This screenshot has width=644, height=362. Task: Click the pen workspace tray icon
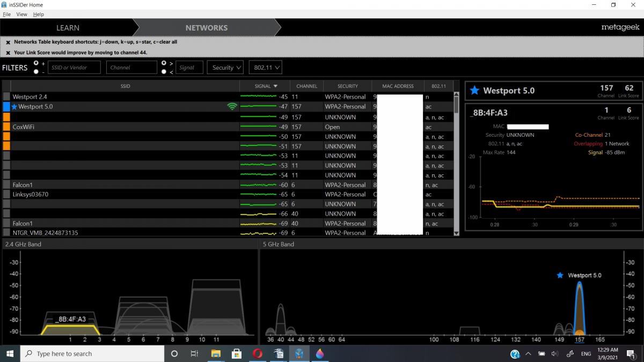click(x=570, y=354)
